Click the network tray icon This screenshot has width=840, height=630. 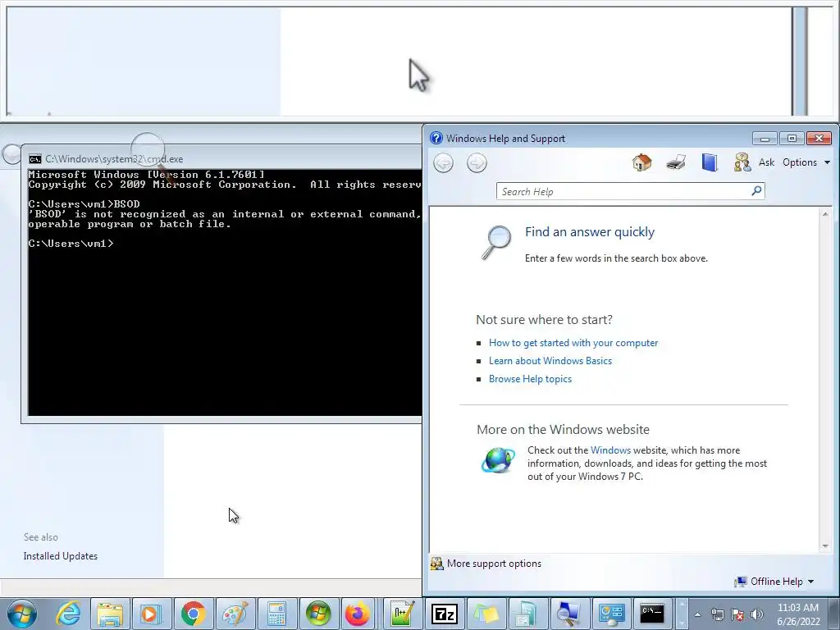(x=717, y=614)
